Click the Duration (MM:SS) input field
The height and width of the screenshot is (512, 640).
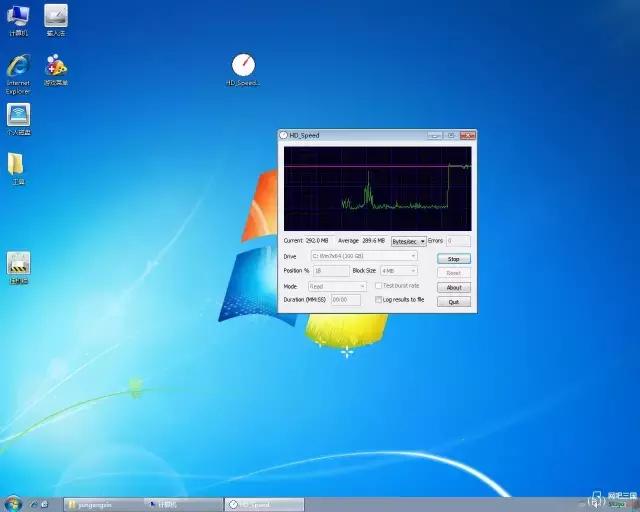click(345, 299)
